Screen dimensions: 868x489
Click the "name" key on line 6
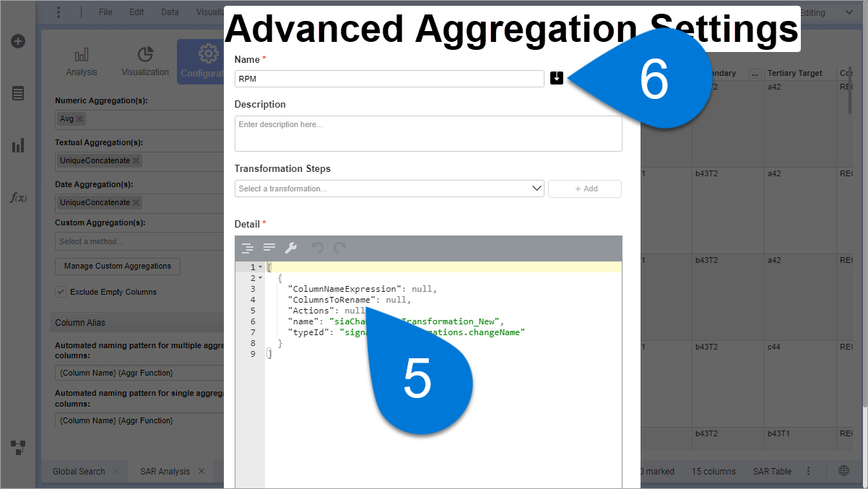click(303, 321)
